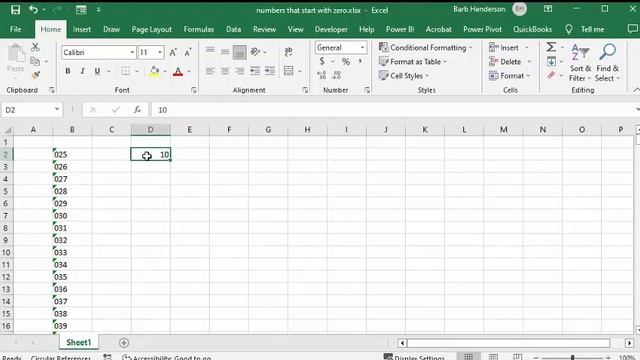Switch to Page Layout view in status bar
The image size is (640, 360).
(493, 357)
